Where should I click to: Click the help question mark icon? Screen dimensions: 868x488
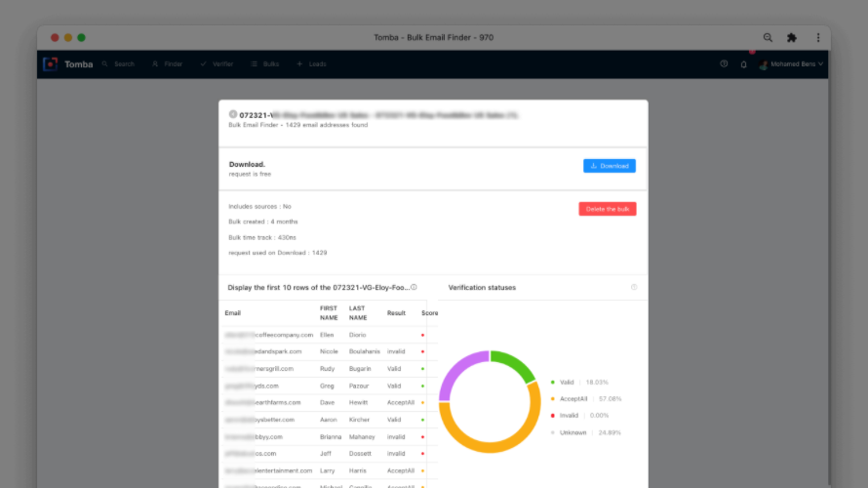click(724, 64)
